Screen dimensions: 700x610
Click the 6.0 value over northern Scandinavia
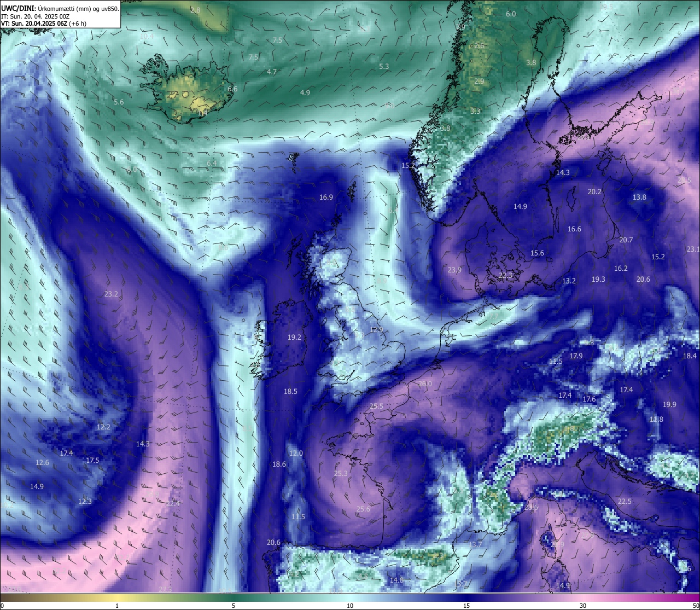click(x=511, y=14)
